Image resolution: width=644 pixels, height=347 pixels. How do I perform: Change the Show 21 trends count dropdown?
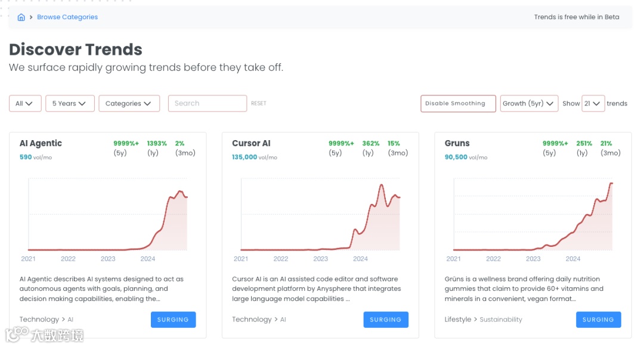tap(593, 104)
